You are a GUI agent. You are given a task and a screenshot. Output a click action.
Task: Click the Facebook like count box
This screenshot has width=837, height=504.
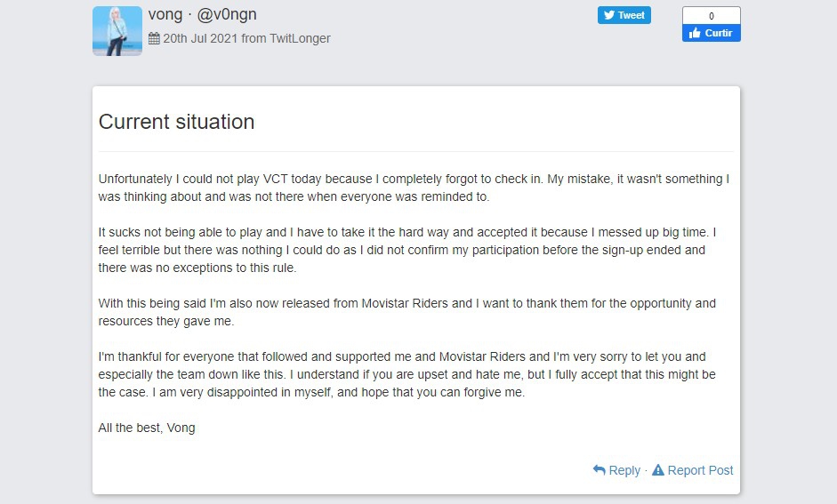[x=711, y=16]
